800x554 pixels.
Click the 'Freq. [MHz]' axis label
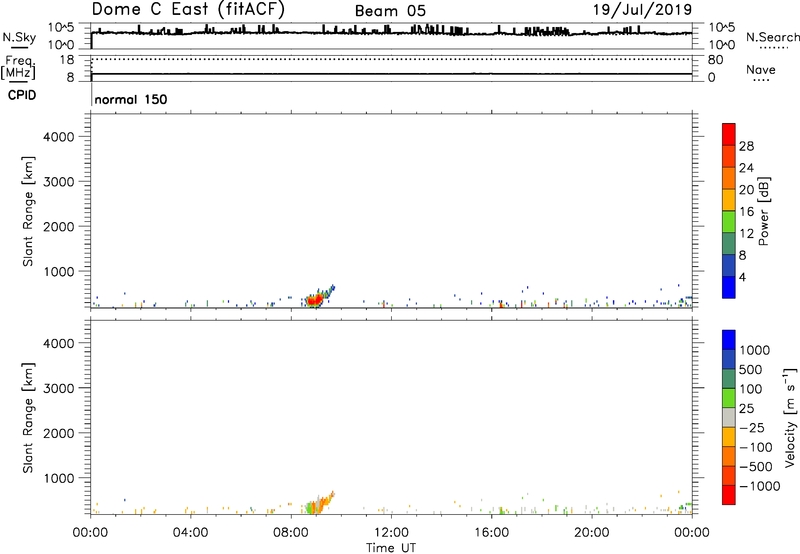19,68
